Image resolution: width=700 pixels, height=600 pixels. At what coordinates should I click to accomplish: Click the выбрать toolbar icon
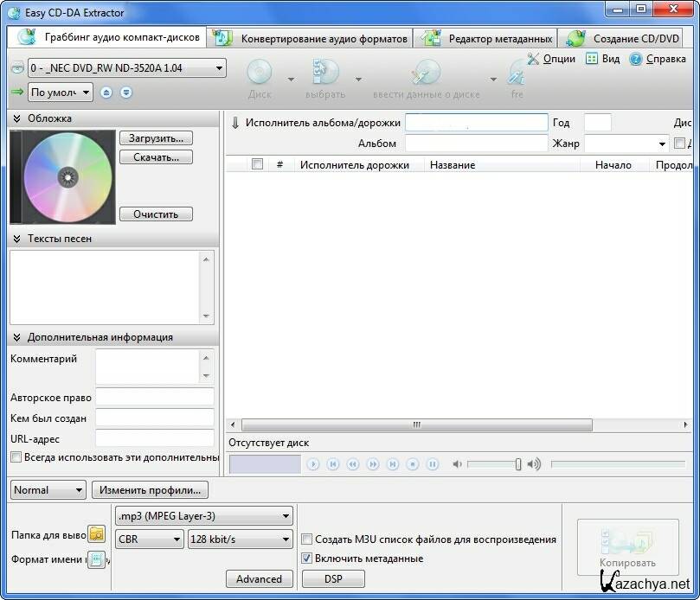click(x=325, y=73)
